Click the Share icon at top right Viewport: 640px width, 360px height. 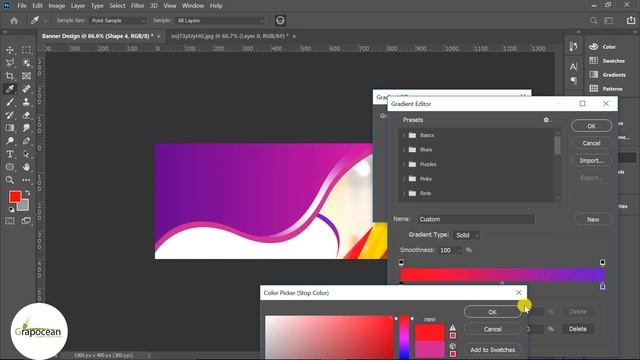(x=631, y=20)
